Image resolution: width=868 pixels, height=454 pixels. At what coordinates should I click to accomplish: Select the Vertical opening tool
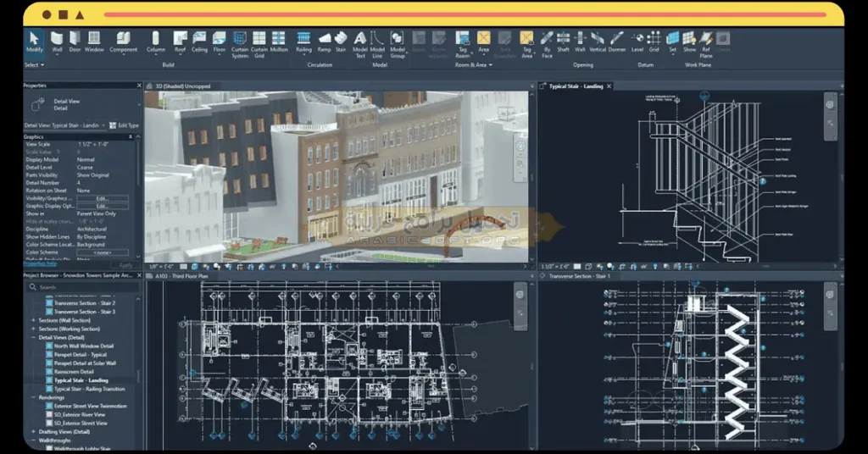tap(598, 42)
